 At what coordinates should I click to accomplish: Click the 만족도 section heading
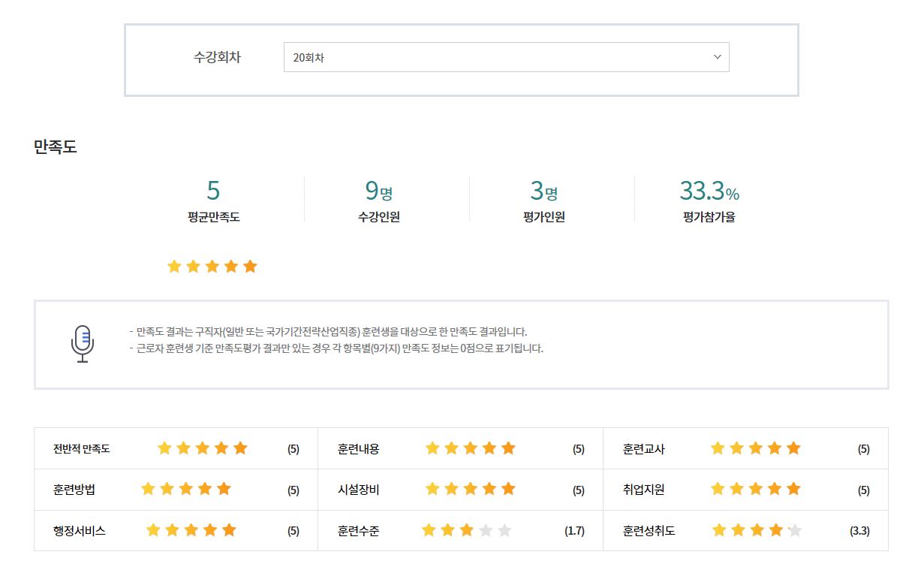(56, 147)
